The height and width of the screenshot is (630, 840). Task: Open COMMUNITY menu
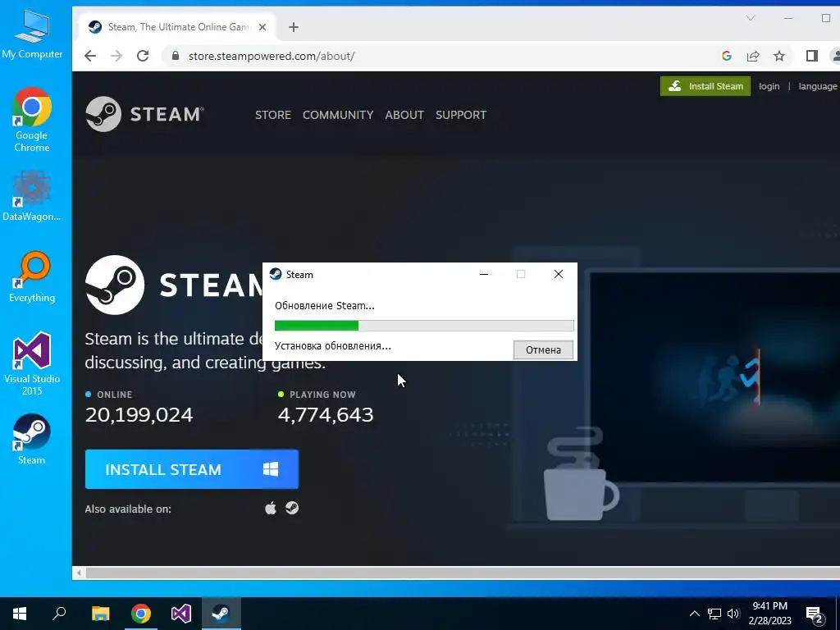pyautogui.click(x=337, y=115)
